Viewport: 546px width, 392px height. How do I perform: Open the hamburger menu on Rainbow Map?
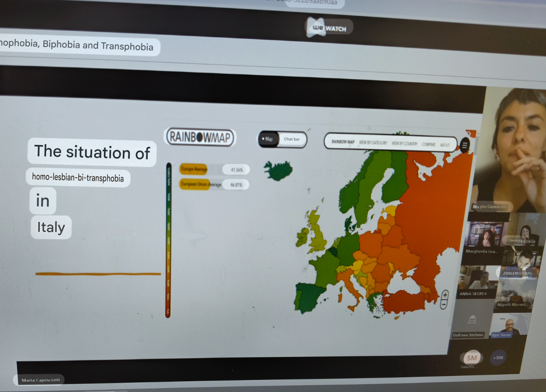[x=465, y=145]
